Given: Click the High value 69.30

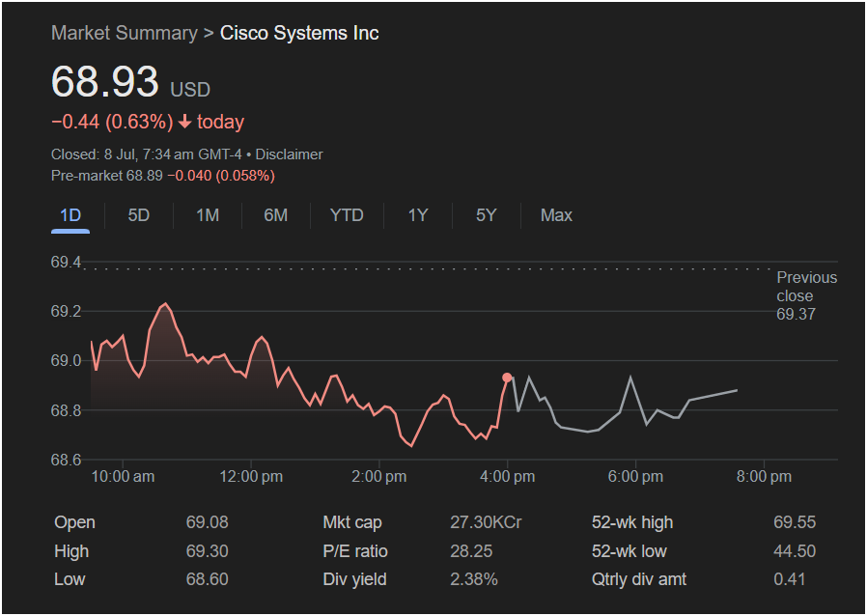Looking at the screenshot, I should [208, 550].
